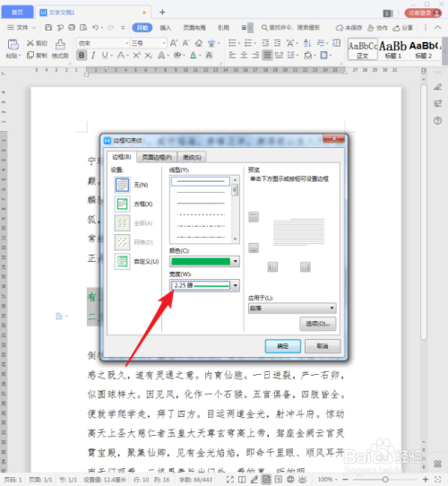Click the Center alignment icon
The image size is (448, 486).
tap(244, 56)
